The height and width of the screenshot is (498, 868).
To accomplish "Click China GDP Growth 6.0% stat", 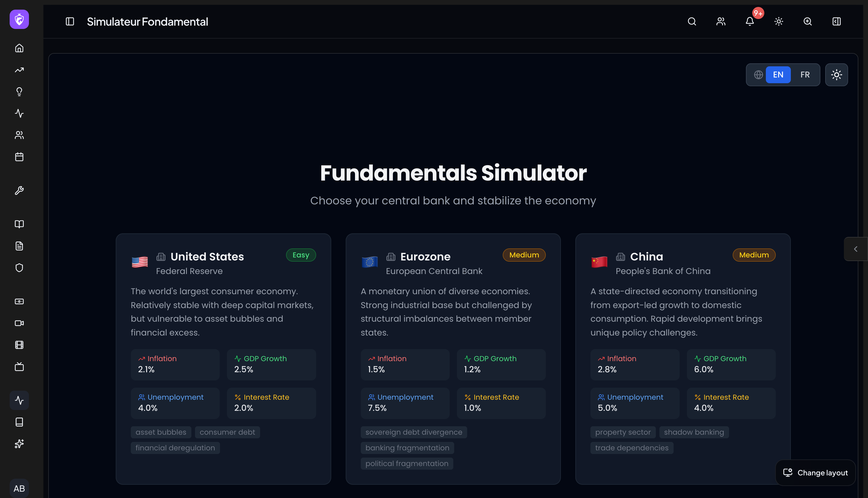I will click(731, 364).
